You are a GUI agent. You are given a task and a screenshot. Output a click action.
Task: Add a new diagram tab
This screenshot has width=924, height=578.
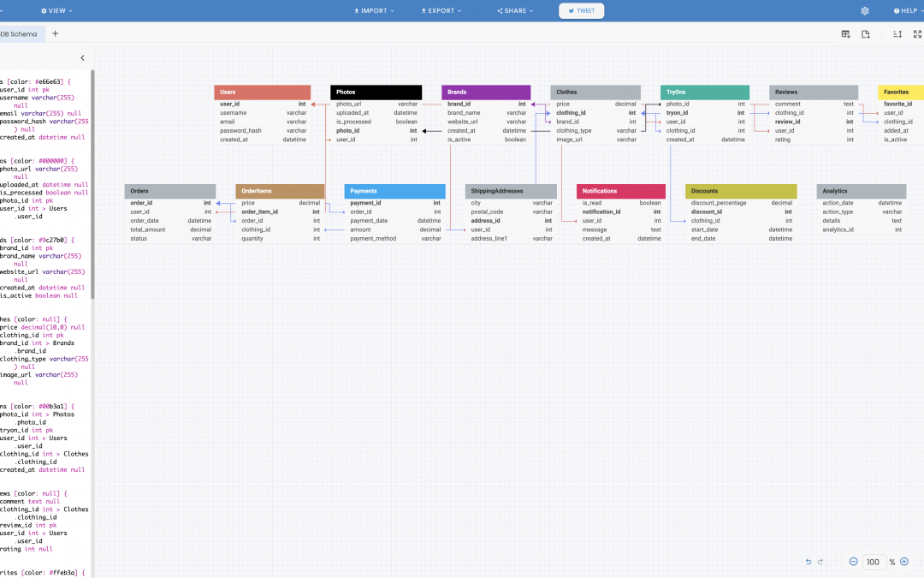pos(56,33)
